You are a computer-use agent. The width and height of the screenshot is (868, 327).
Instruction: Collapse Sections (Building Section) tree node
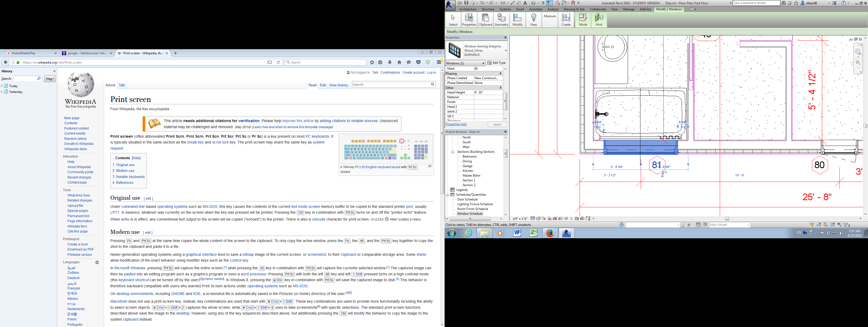point(453,152)
